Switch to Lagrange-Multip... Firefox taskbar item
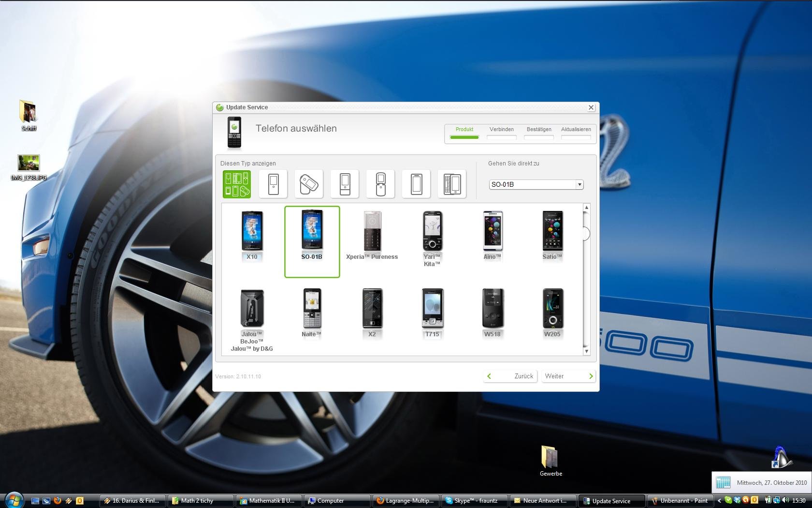This screenshot has height=508, width=812. pos(406,501)
